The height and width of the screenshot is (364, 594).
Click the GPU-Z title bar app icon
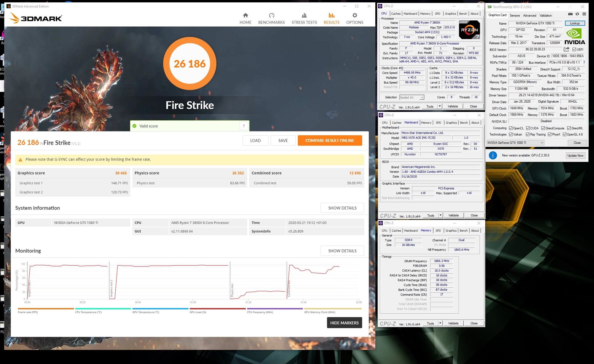(489, 7)
